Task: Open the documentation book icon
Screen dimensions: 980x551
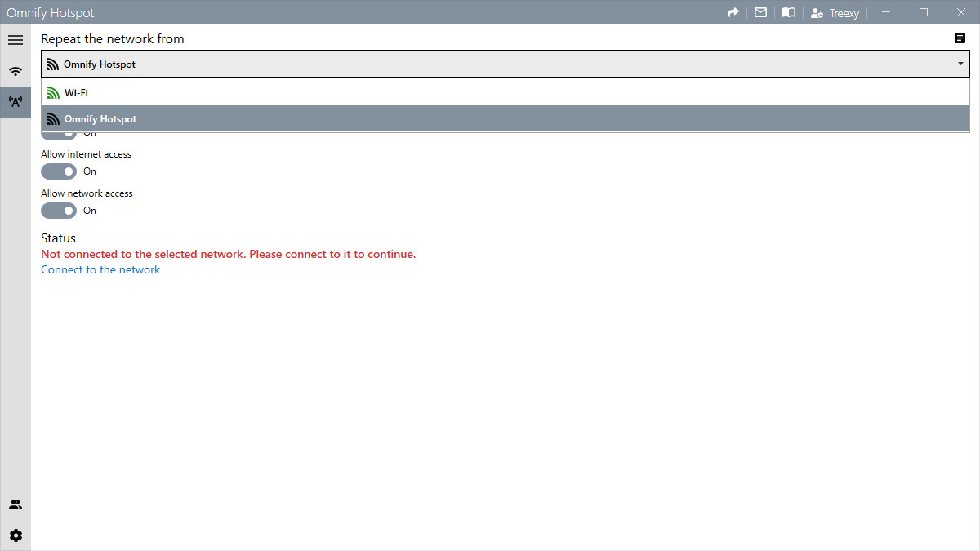Action: click(788, 12)
